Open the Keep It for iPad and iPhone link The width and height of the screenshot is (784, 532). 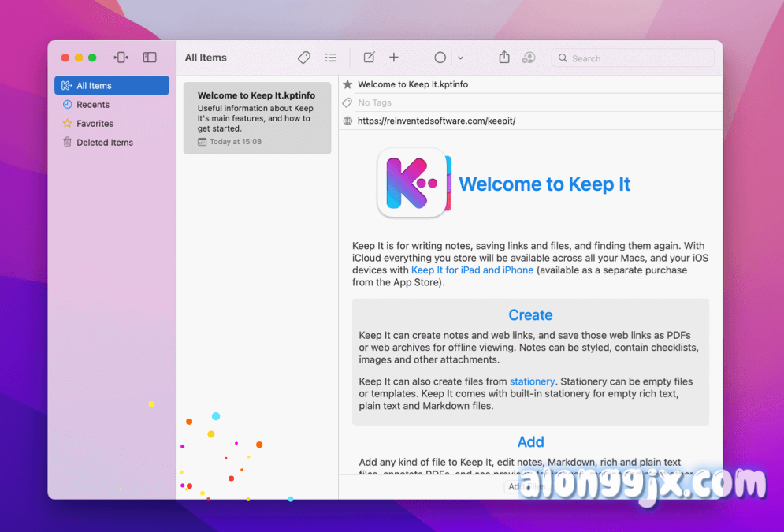point(472,270)
